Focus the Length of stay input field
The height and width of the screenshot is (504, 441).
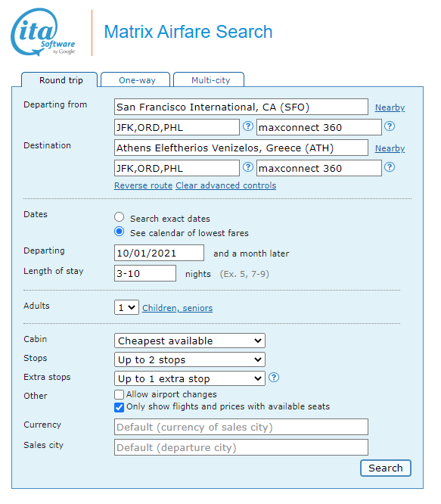[x=145, y=273]
